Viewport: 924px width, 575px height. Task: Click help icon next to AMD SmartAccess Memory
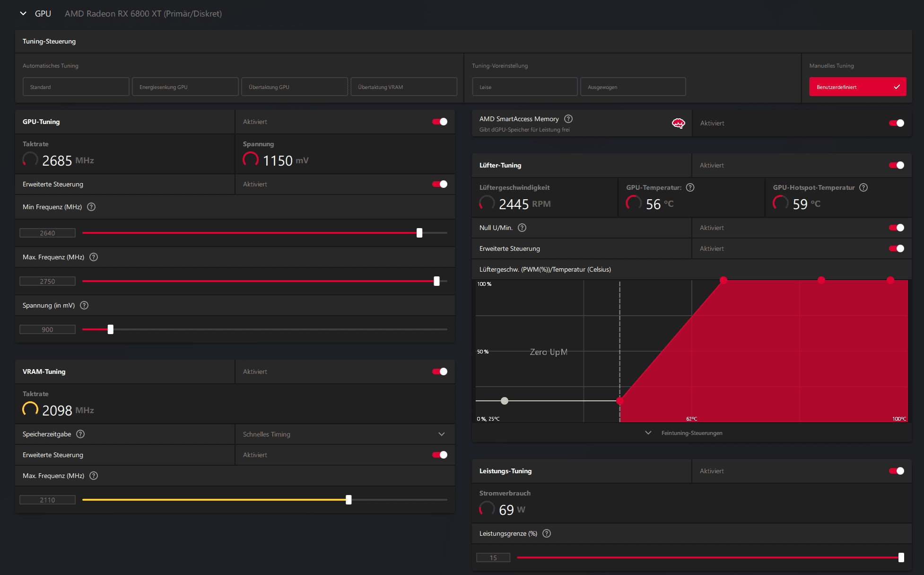tap(568, 119)
